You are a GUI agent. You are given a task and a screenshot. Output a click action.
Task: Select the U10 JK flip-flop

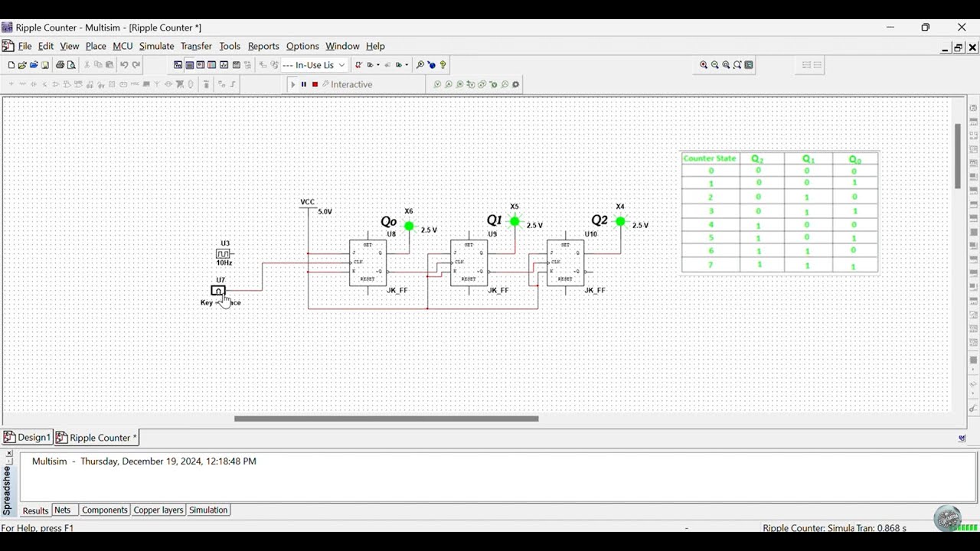click(565, 262)
